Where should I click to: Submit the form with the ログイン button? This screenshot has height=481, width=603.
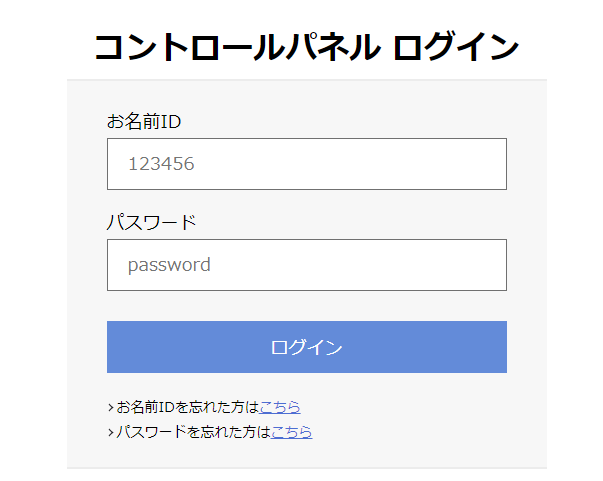[x=306, y=347]
